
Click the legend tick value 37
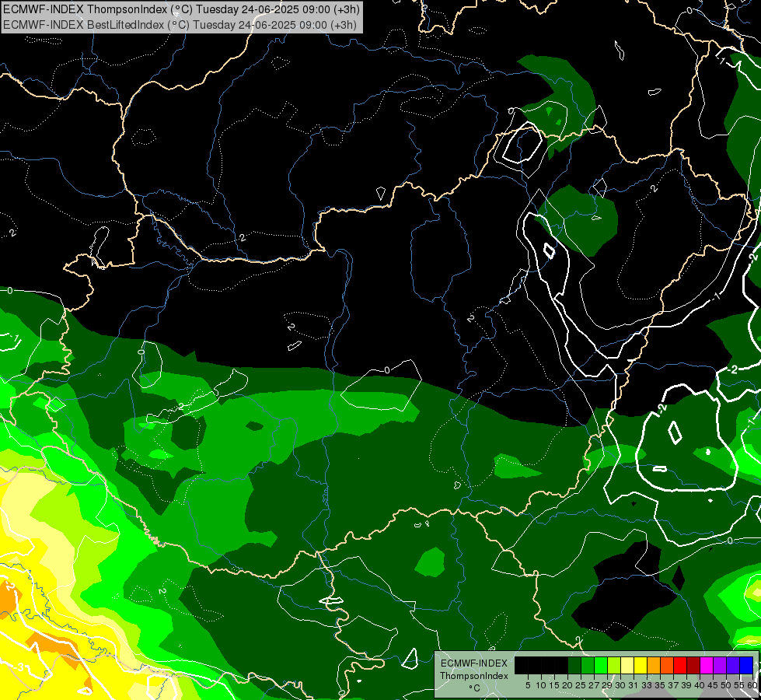pyautogui.click(x=673, y=685)
